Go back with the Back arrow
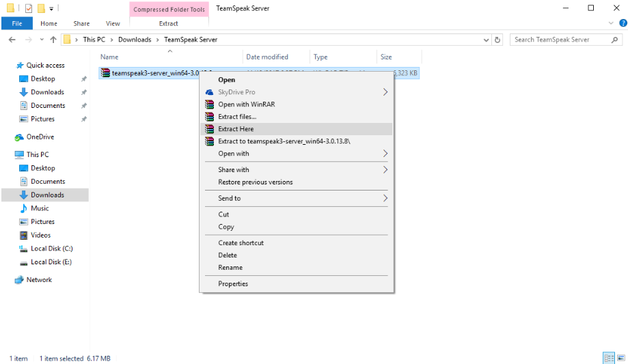The width and height of the screenshot is (628, 364). point(12,40)
